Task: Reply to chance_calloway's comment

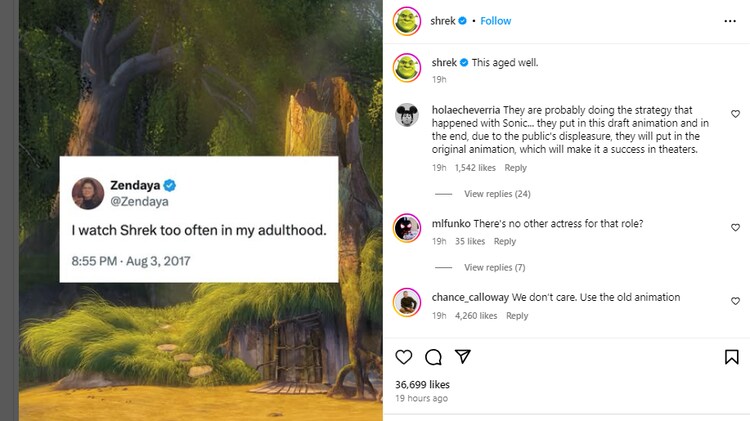Action: click(517, 315)
